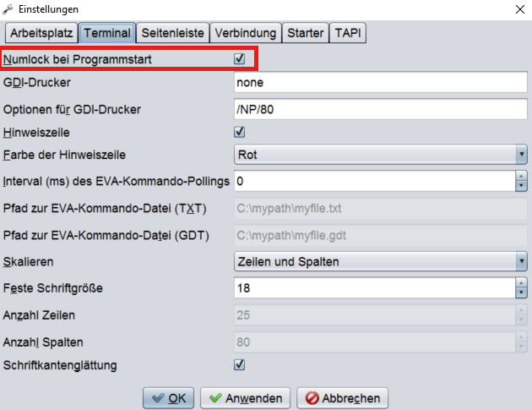
Task: Switch to the TAPI tab
Action: pos(348,33)
